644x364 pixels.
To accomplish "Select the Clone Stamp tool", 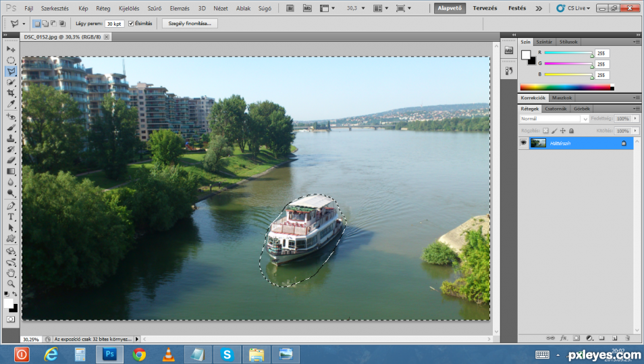I will [x=11, y=138].
